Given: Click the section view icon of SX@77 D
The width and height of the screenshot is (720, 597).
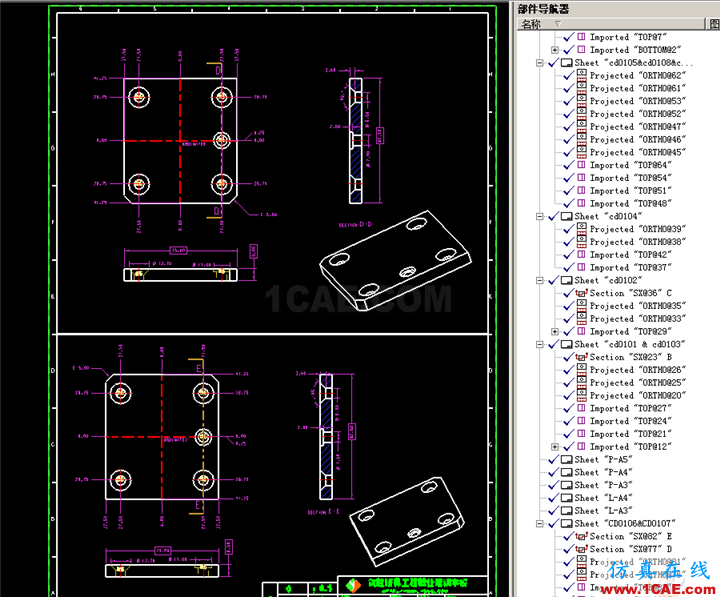Looking at the screenshot, I should pyautogui.click(x=581, y=549).
